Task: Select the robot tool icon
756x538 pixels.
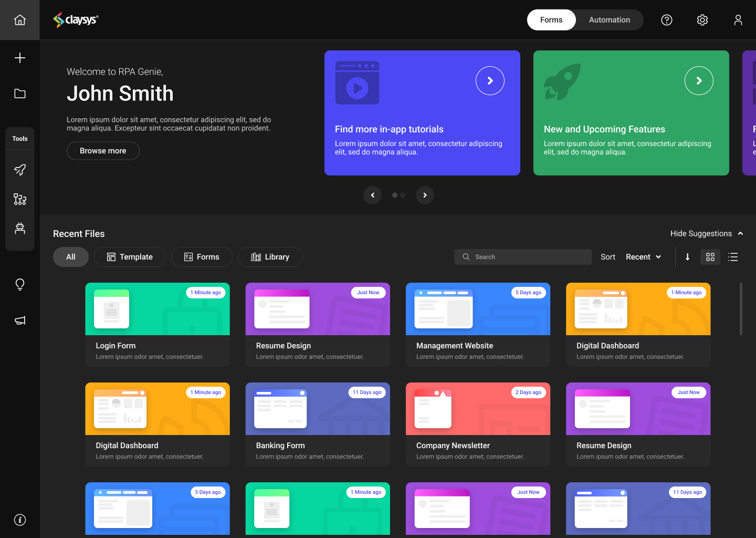Action: click(x=20, y=228)
